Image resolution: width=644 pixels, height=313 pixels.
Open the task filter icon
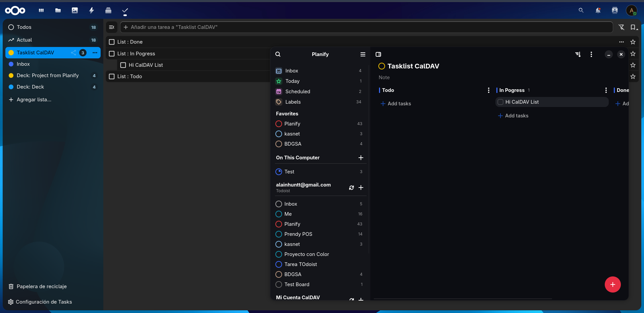[622, 27]
